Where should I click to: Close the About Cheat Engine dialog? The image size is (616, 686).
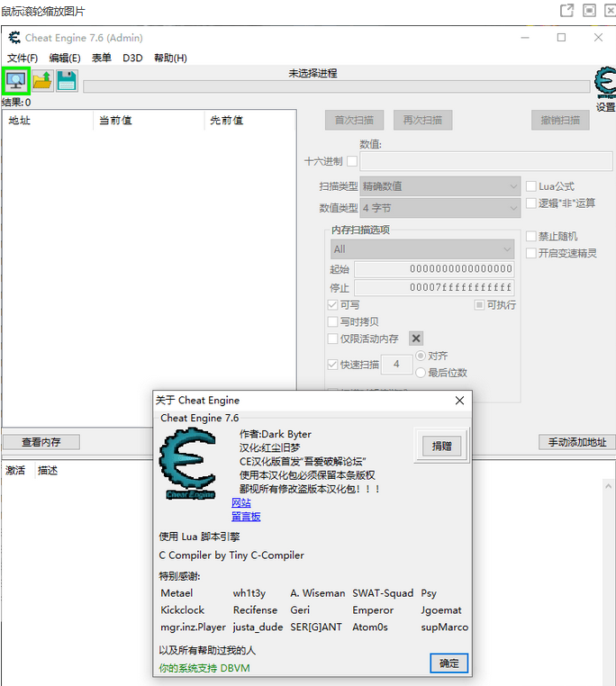[459, 401]
